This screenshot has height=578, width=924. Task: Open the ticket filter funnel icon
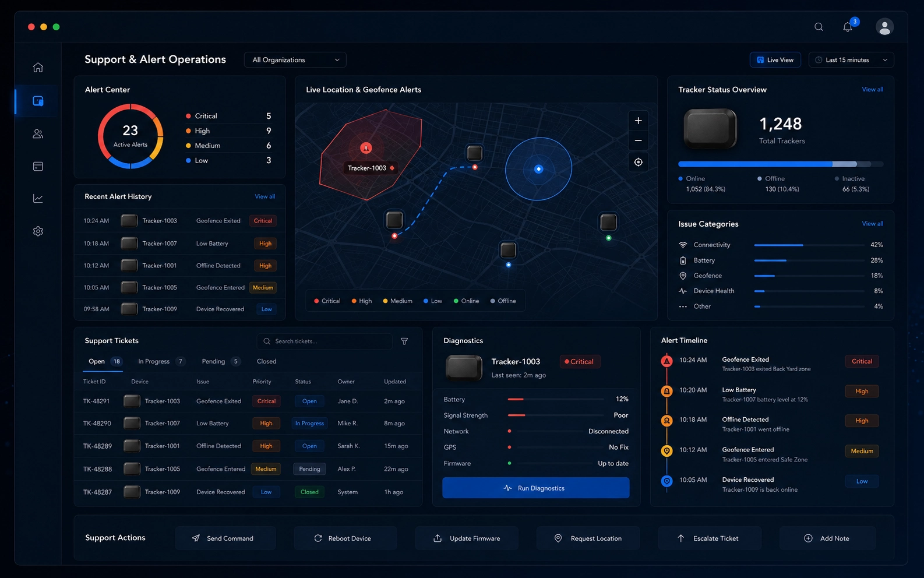coord(404,341)
